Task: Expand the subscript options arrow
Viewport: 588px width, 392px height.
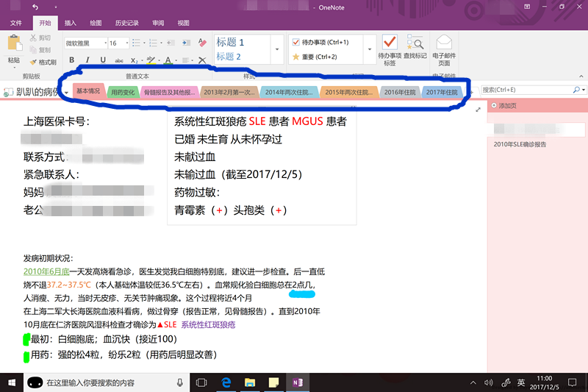Action: [142, 60]
